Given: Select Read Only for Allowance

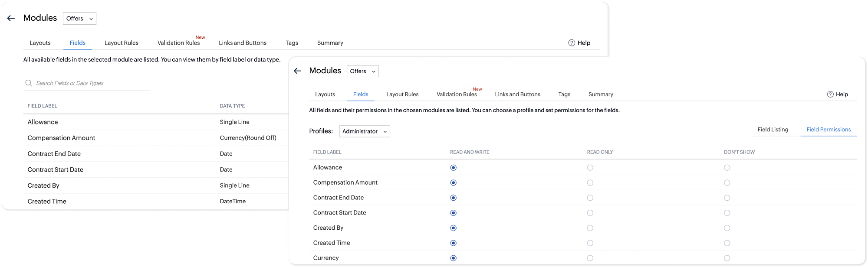Looking at the screenshot, I should tap(590, 168).
